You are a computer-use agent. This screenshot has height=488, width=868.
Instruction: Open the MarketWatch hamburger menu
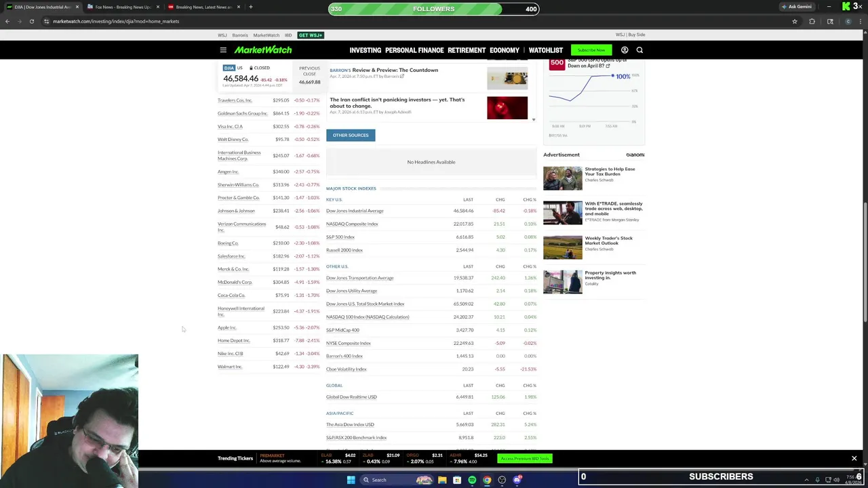[223, 50]
